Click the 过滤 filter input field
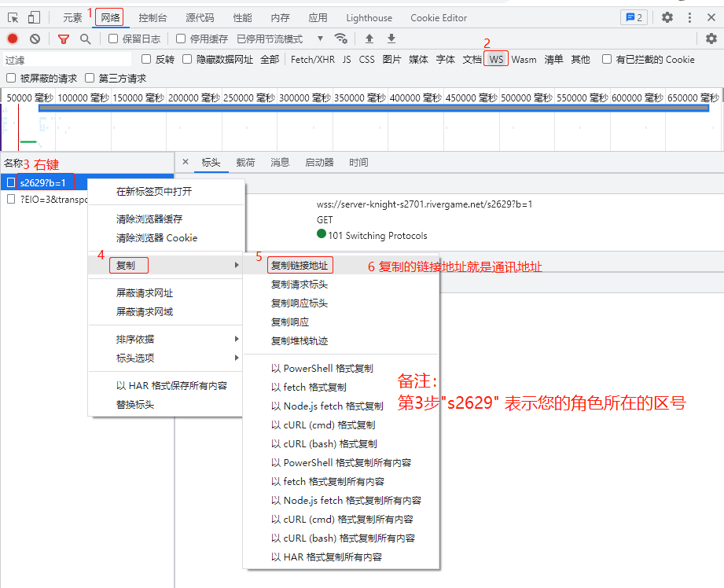 (67, 59)
